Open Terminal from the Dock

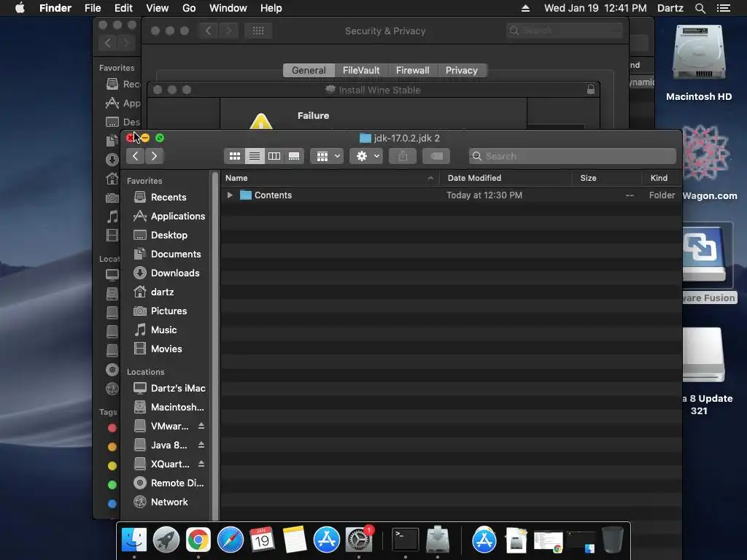pyautogui.click(x=406, y=540)
